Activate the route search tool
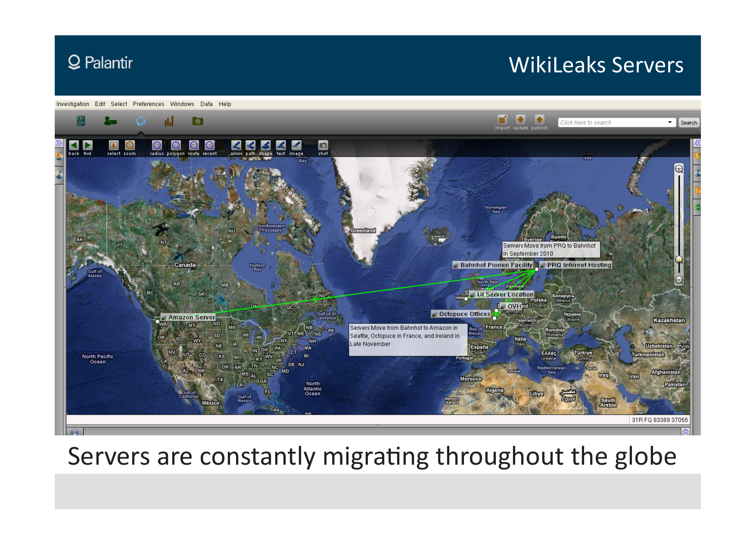The height and width of the screenshot is (534, 756). coord(194,146)
